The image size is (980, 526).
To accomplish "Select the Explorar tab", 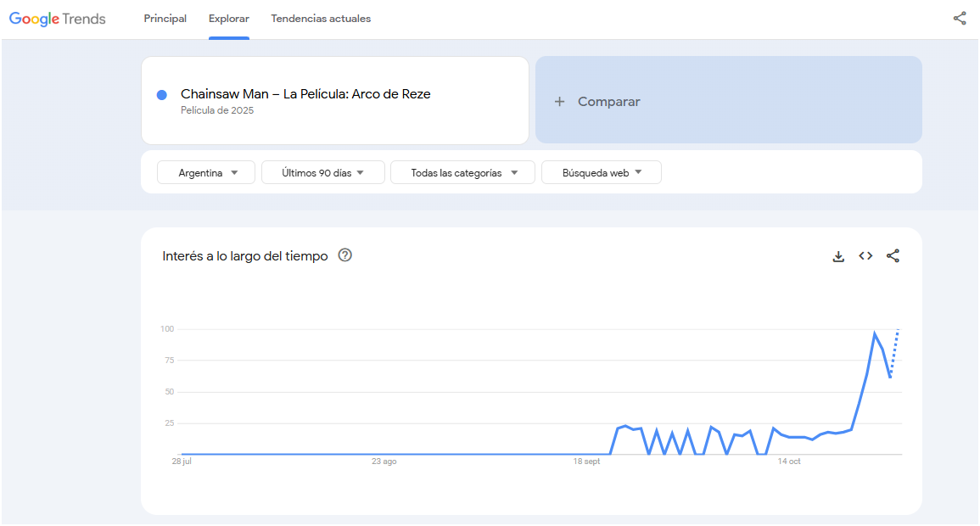I will pyautogui.click(x=229, y=19).
